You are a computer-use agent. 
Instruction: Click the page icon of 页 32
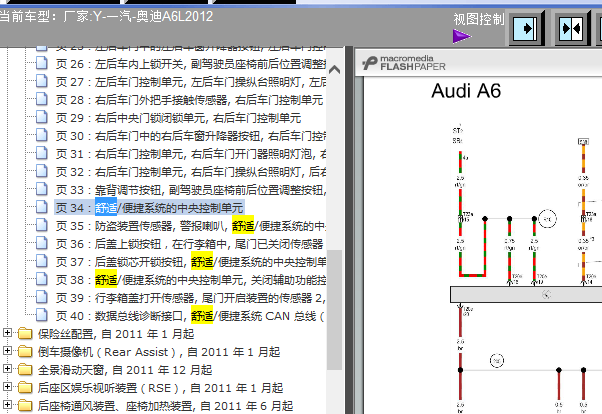point(41,171)
